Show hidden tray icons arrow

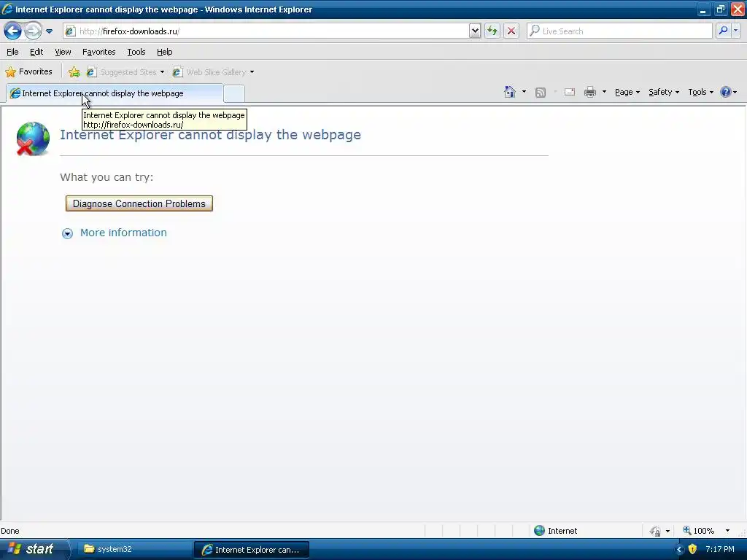[x=679, y=550]
